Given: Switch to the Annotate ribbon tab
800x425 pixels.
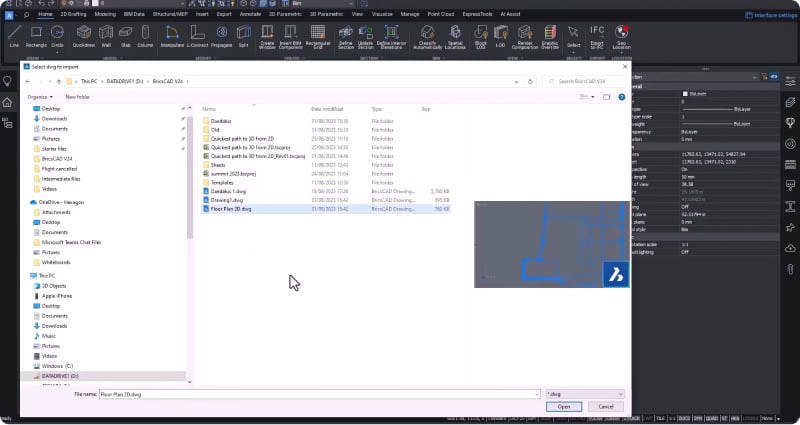Looking at the screenshot, I should [x=251, y=14].
